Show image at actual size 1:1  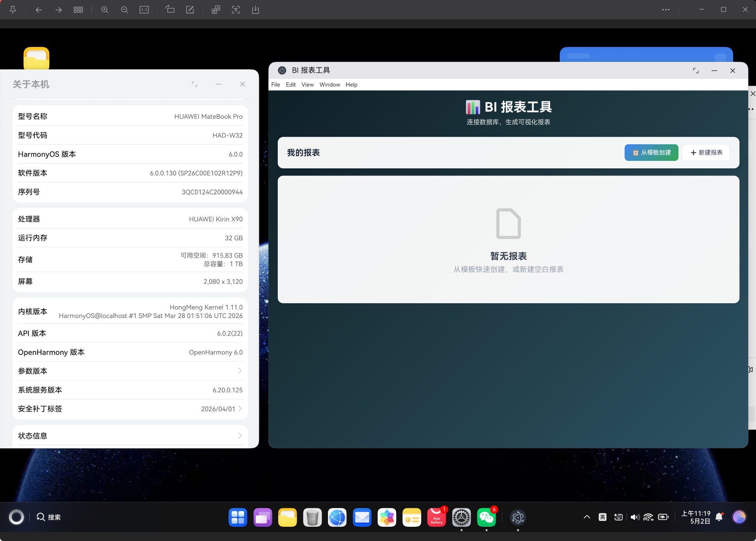(144, 10)
